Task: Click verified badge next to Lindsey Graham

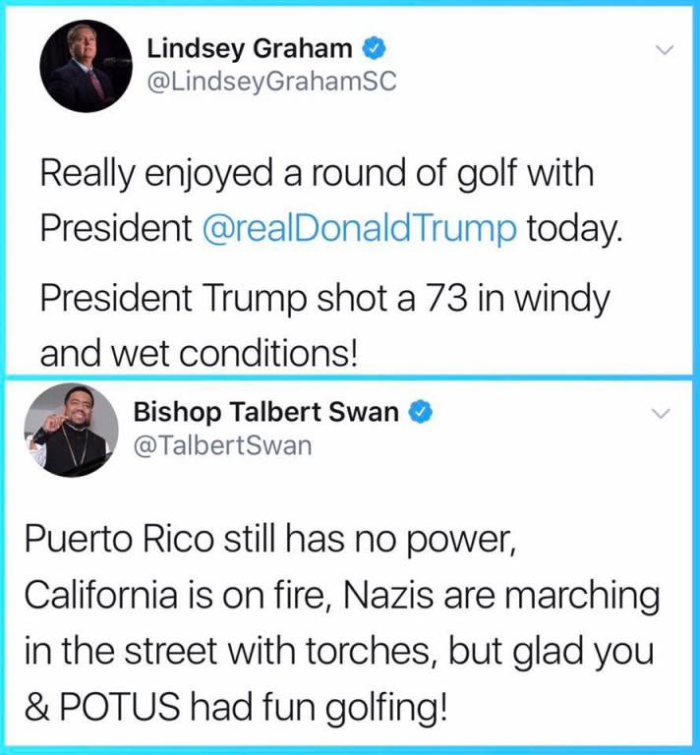Action: [374, 48]
